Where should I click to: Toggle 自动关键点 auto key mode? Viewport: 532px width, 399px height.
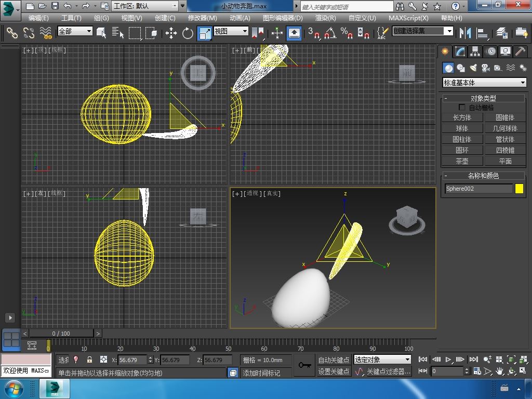[x=334, y=360]
